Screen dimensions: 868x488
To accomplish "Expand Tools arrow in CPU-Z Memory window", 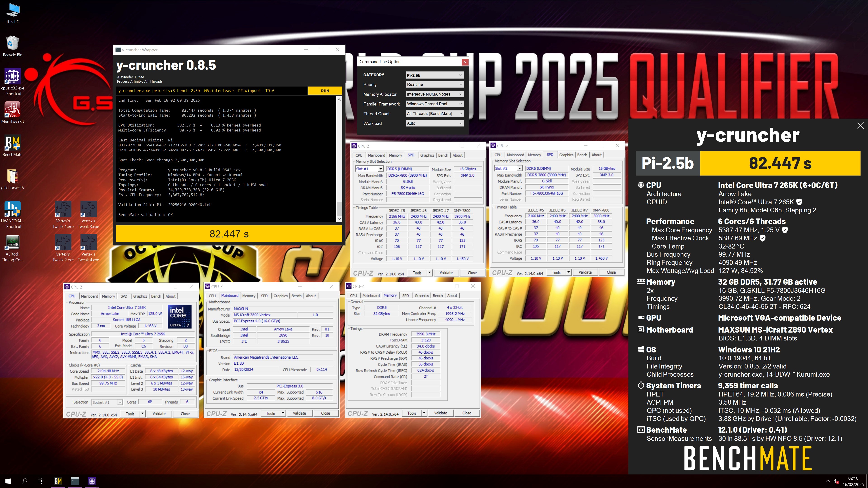I will [x=424, y=413].
